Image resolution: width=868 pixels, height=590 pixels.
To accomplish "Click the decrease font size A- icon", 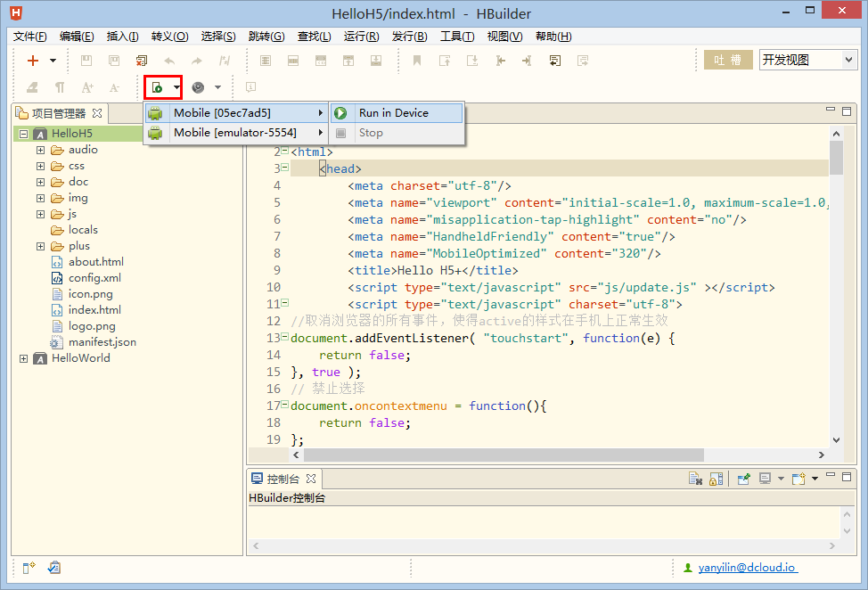I will [114, 87].
